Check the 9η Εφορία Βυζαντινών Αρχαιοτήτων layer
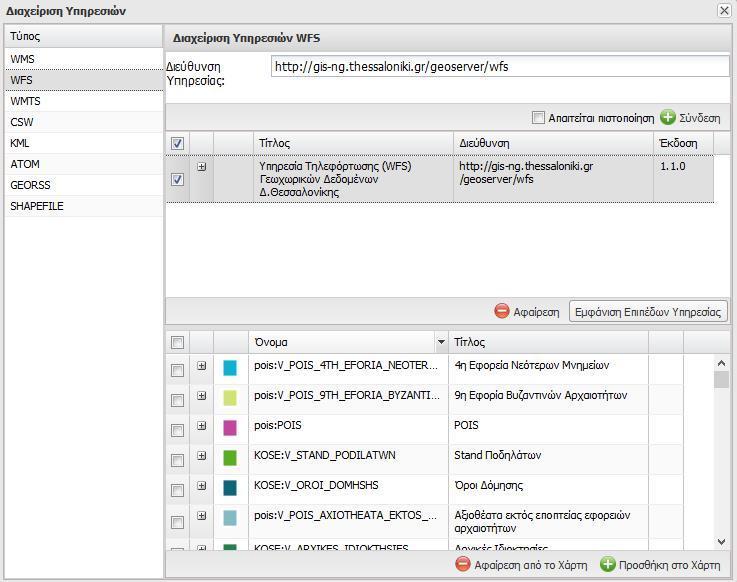 point(177,400)
